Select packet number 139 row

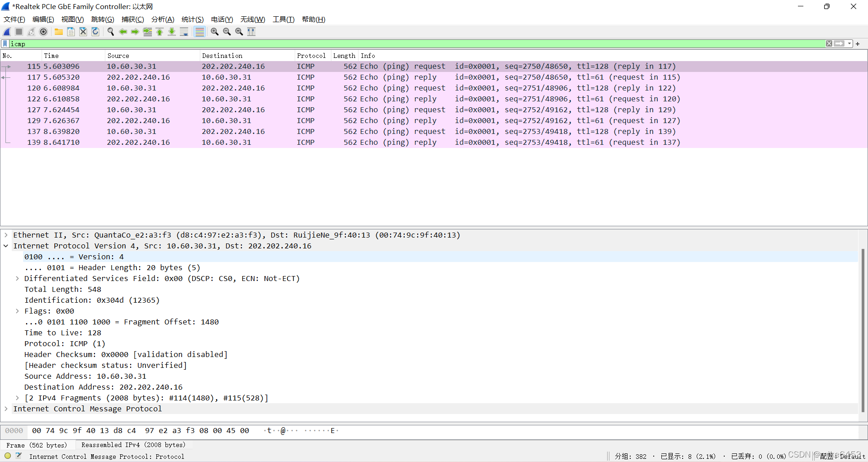434,143
